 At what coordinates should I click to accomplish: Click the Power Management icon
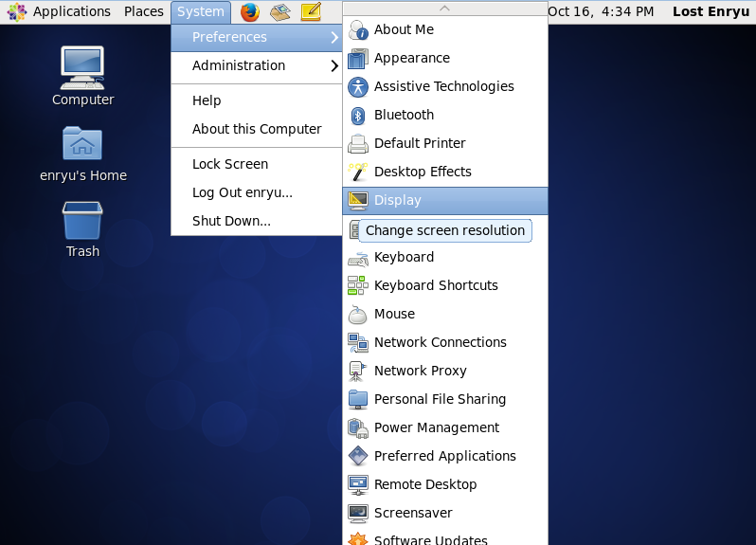pos(358,427)
